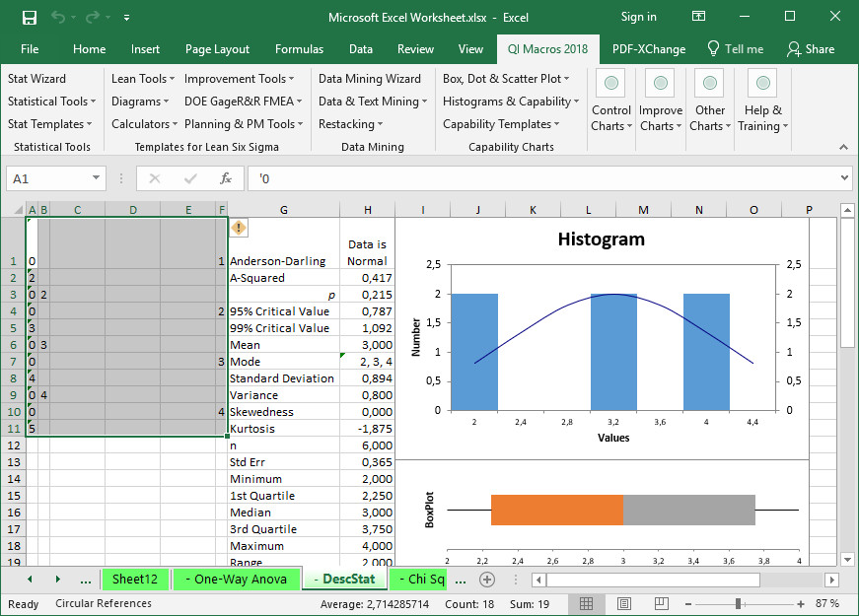
Task: Expand the Name Box dropdown arrow
Action: click(96, 178)
